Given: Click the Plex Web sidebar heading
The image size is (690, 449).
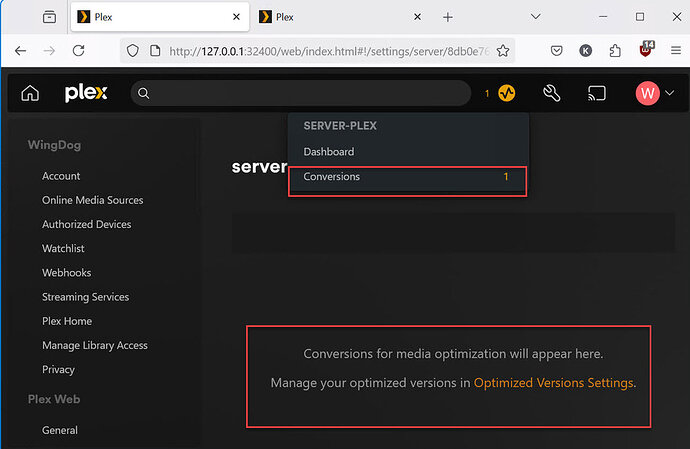Looking at the screenshot, I should point(54,399).
